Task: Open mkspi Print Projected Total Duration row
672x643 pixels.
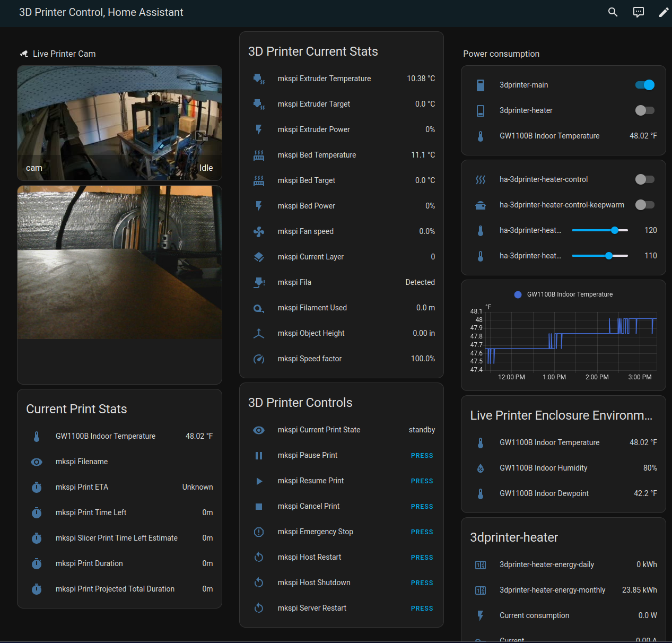Action: pos(119,589)
